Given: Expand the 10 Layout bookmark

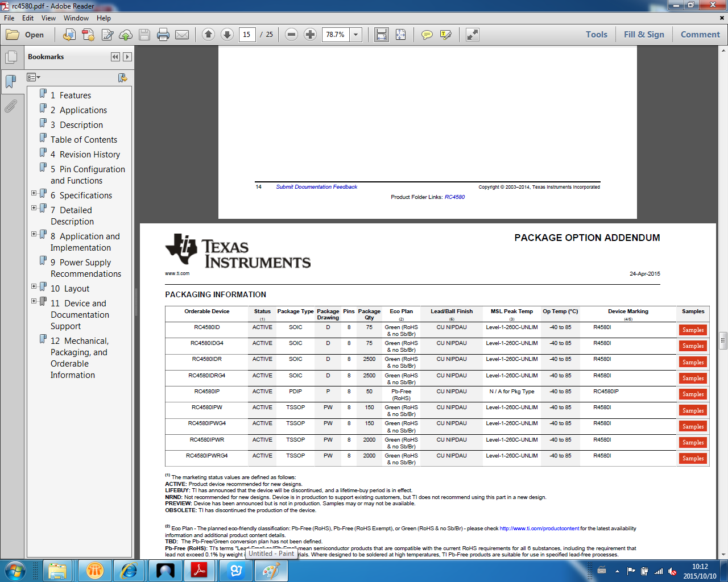Looking at the screenshot, I should pyautogui.click(x=34, y=286).
